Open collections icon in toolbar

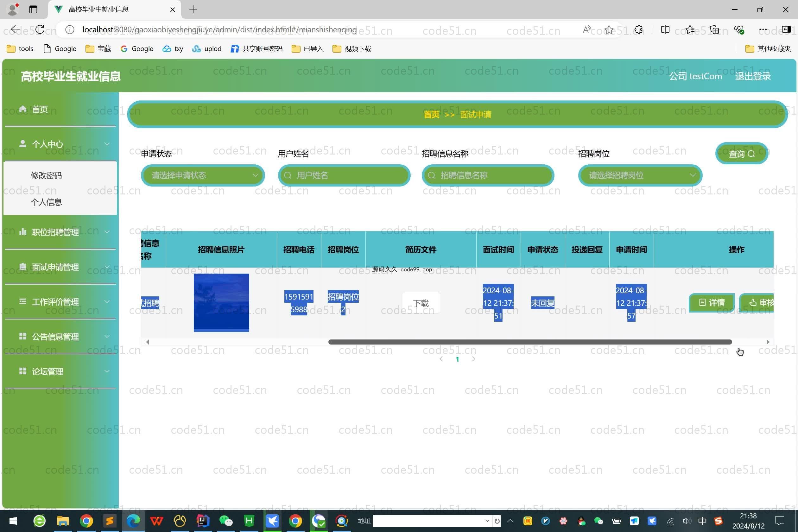(x=714, y=30)
